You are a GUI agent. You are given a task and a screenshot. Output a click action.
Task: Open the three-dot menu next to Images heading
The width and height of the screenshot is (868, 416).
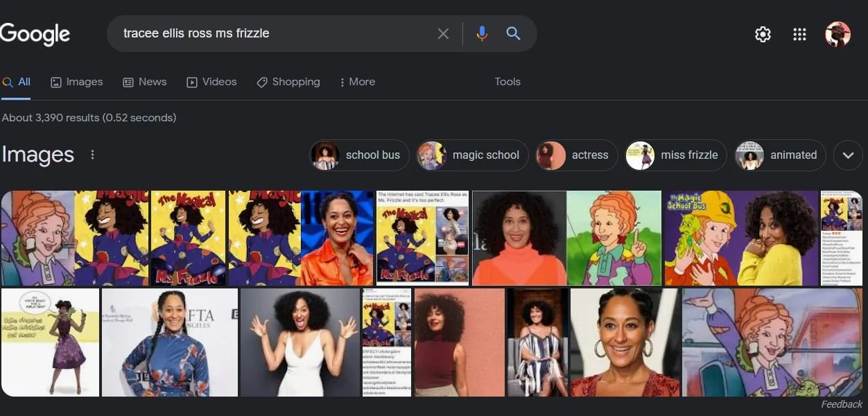pyautogui.click(x=92, y=155)
